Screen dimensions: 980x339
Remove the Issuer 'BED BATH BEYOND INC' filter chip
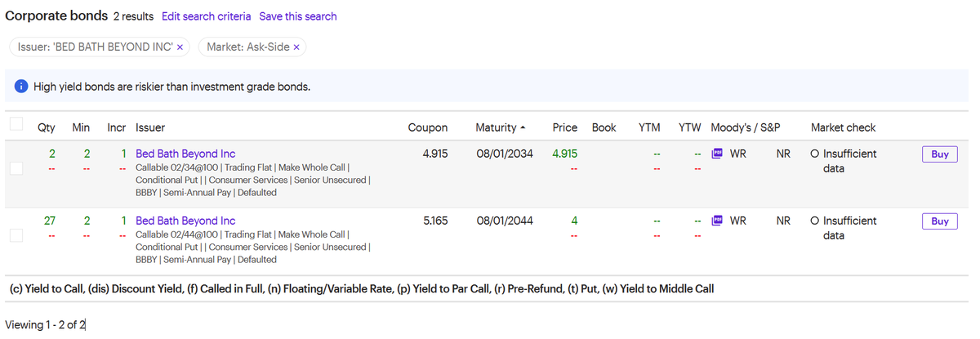tap(179, 47)
